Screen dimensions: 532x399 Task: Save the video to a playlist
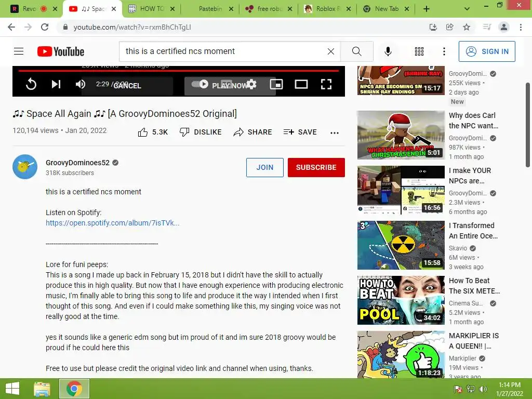click(300, 132)
